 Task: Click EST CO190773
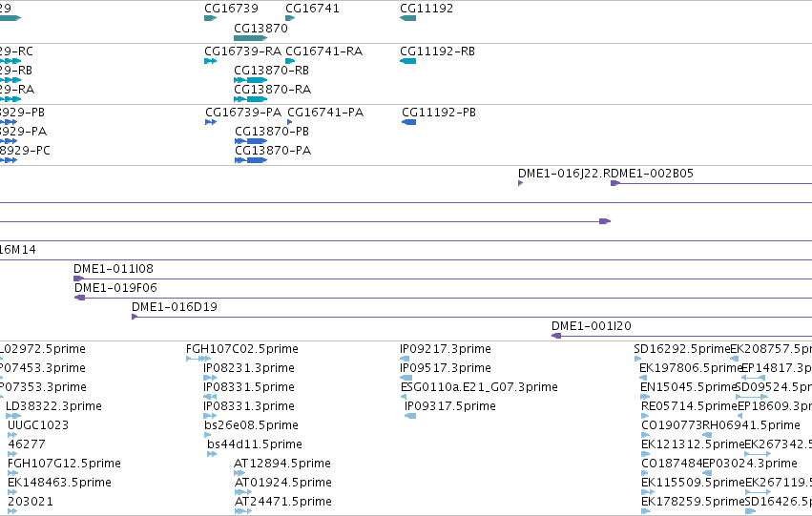click(672, 425)
